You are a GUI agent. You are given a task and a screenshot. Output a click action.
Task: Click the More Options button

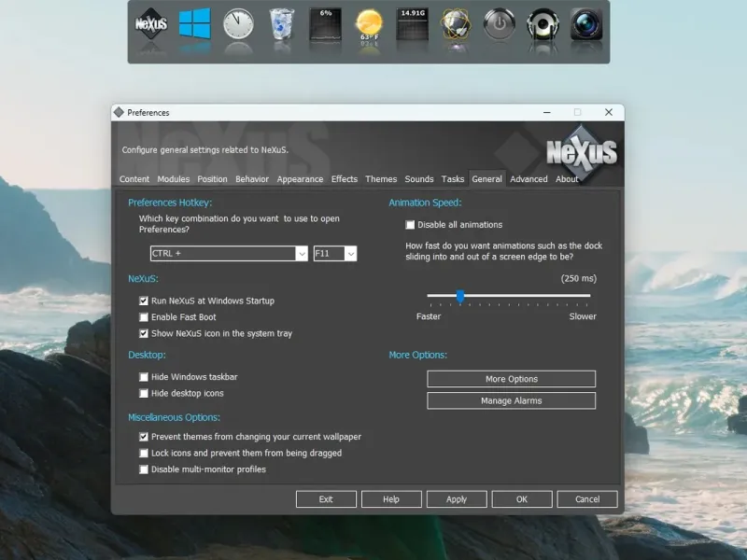point(511,379)
